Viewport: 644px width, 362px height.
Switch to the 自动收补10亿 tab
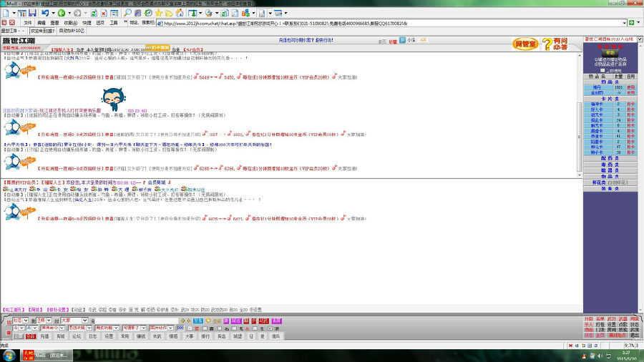click(x=72, y=31)
